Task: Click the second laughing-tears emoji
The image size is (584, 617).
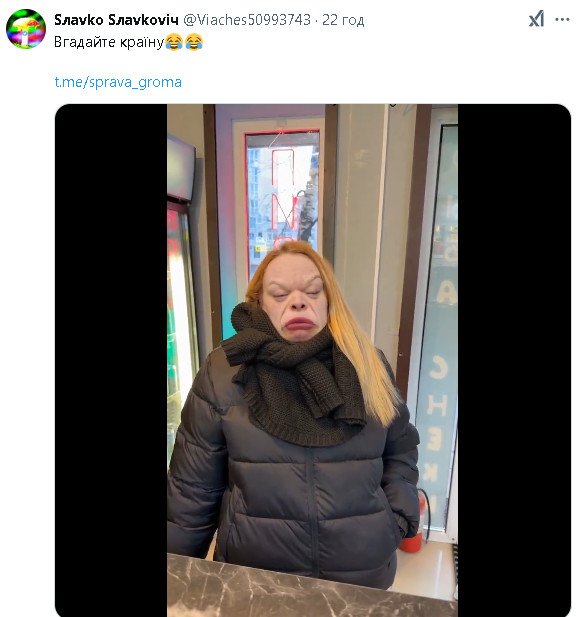Action: [194, 42]
